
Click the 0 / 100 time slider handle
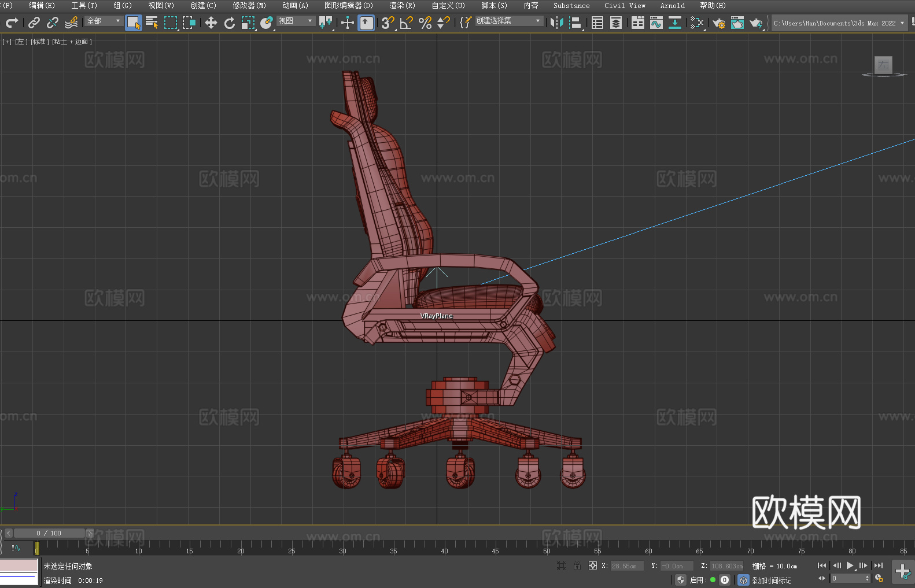(x=50, y=533)
